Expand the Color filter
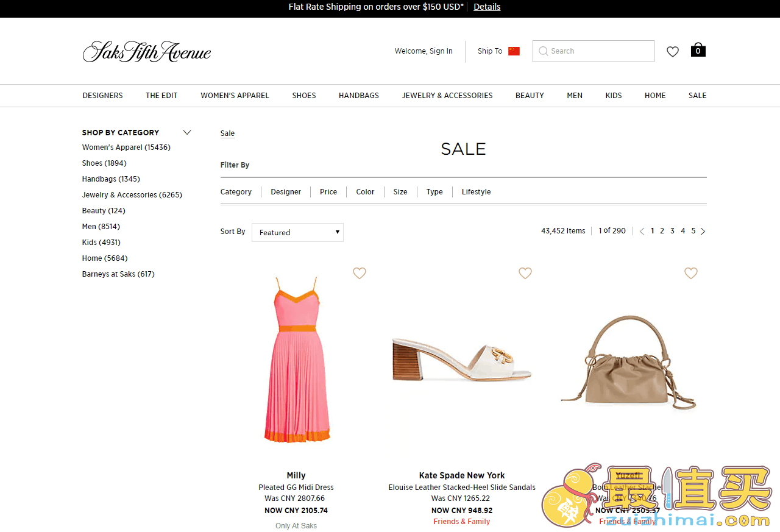The width and height of the screenshot is (780, 532). [365, 192]
